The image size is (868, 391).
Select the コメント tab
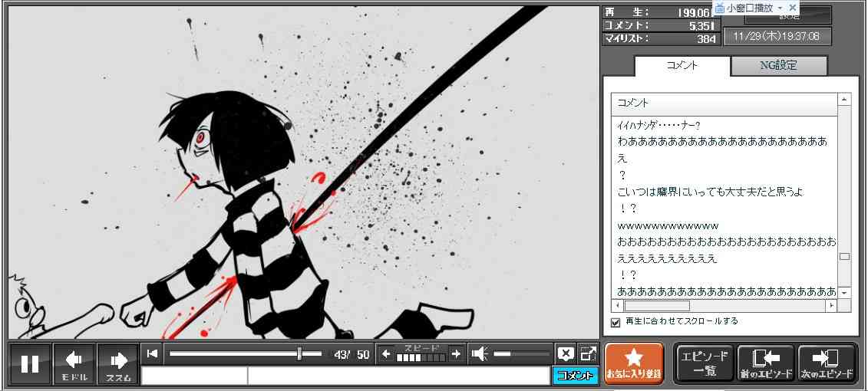(682, 66)
